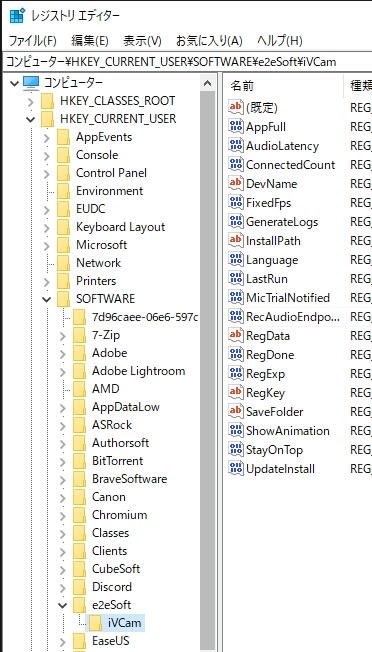The image size is (372, 652).
Task: Open the お気に入り(A) menu
Action: coord(209,41)
